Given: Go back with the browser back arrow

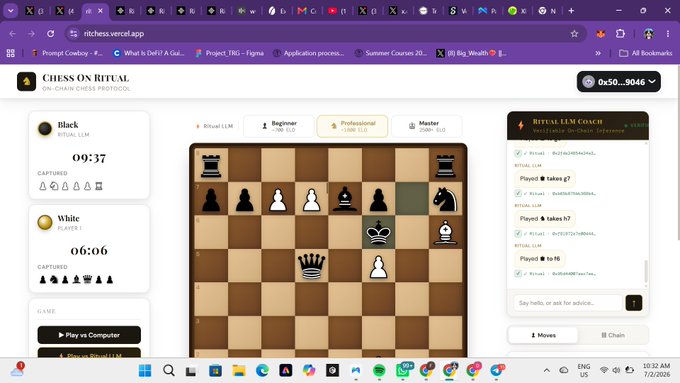Looking at the screenshot, I should (x=12, y=33).
